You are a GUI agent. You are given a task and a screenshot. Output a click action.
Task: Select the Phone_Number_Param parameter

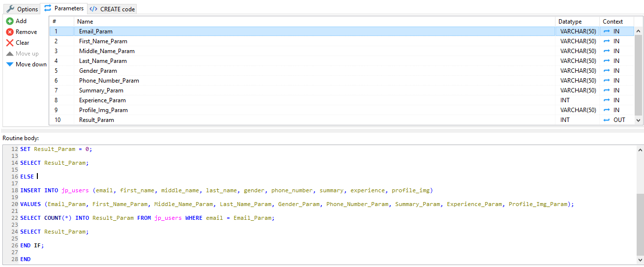click(x=109, y=81)
